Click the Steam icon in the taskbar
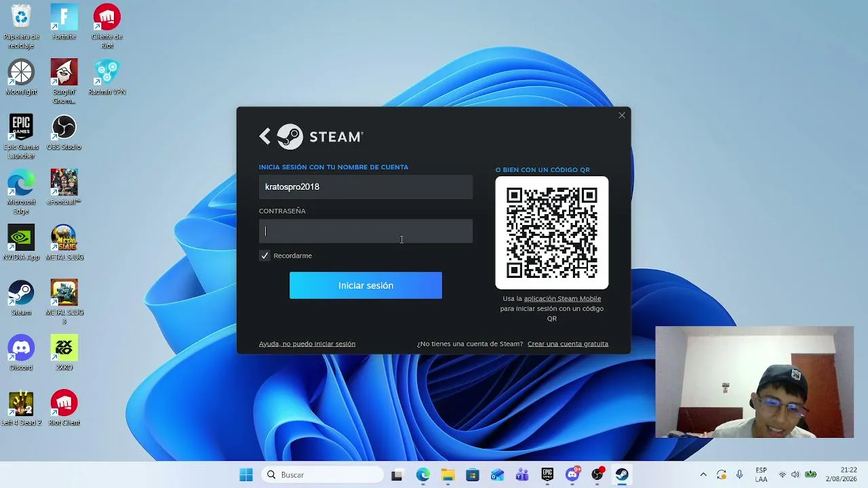 click(622, 475)
